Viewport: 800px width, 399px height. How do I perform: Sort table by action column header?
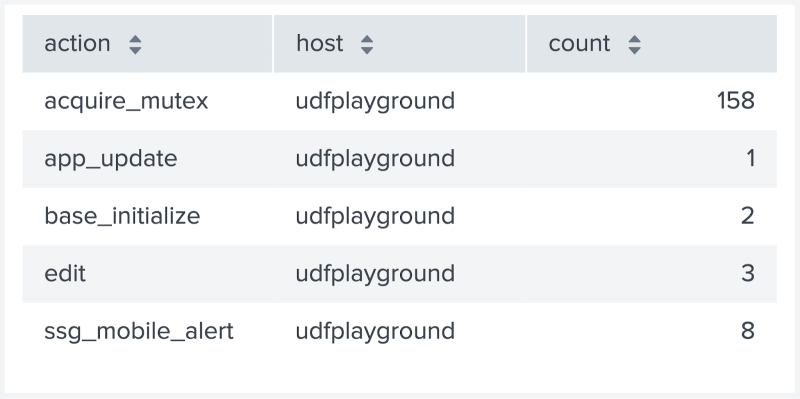pyautogui.click(x=147, y=44)
